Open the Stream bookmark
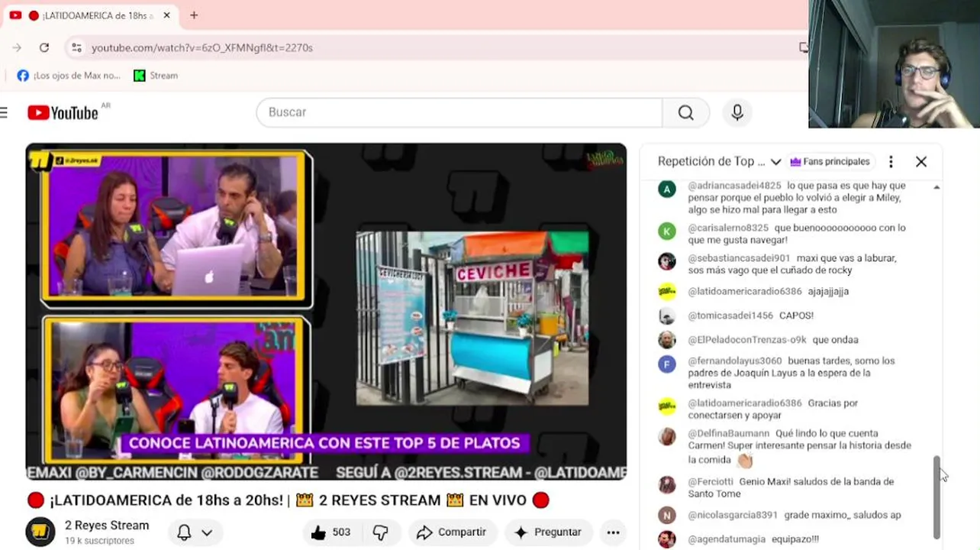This screenshot has height=550, width=980. coord(156,76)
